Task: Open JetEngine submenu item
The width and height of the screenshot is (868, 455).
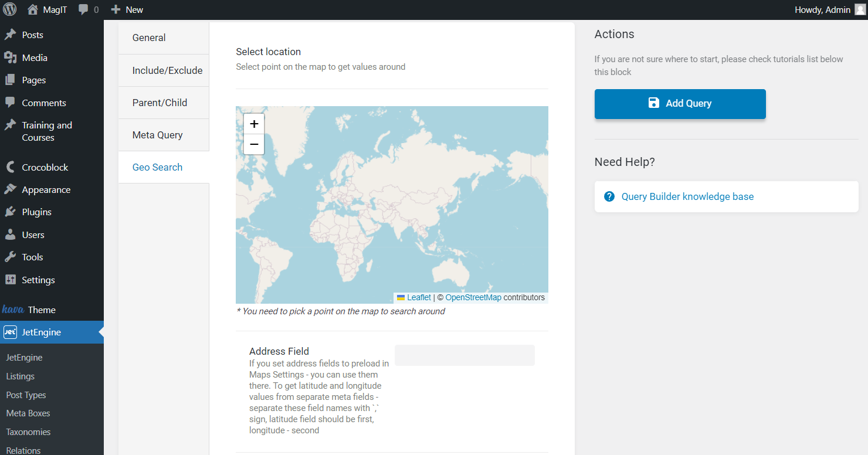Action: [24, 358]
